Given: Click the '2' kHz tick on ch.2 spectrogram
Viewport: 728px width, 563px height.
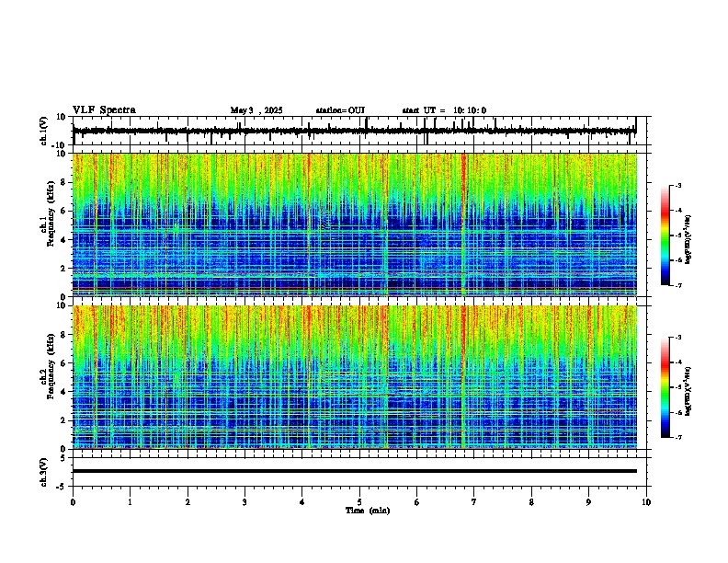Looking at the screenshot, I should point(63,420).
